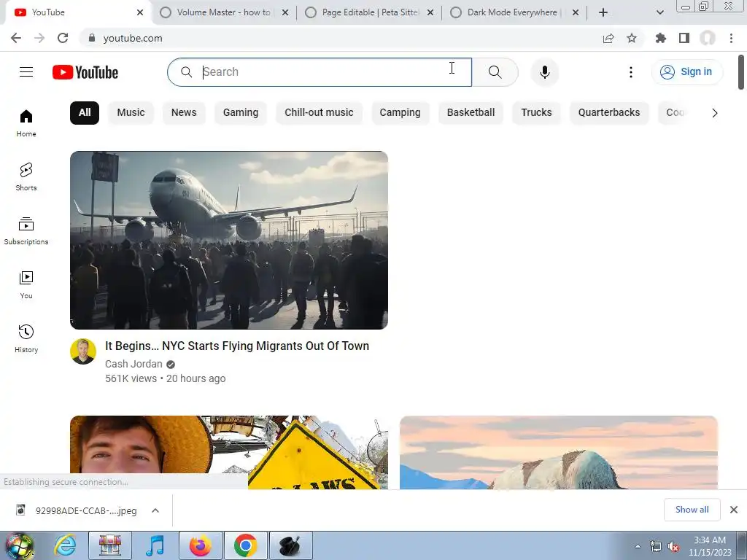
Task: Open Chrome extensions puzzle icon
Action: tap(660, 38)
